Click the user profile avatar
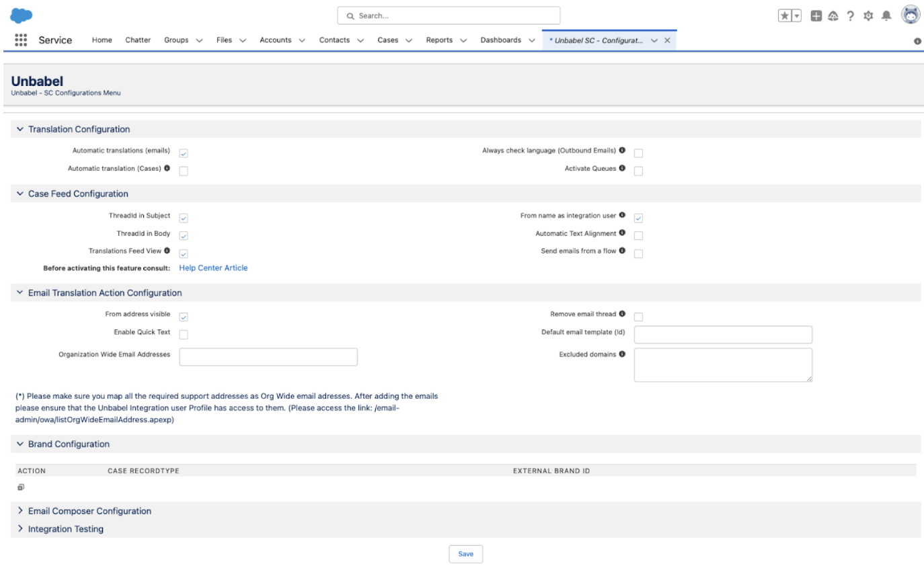This screenshot has width=924, height=570. [911, 15]
